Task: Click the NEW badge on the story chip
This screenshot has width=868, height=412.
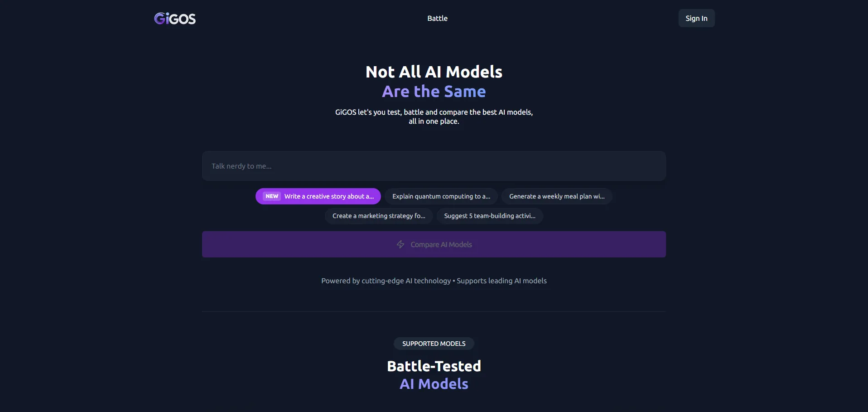Action: (272, 196)
